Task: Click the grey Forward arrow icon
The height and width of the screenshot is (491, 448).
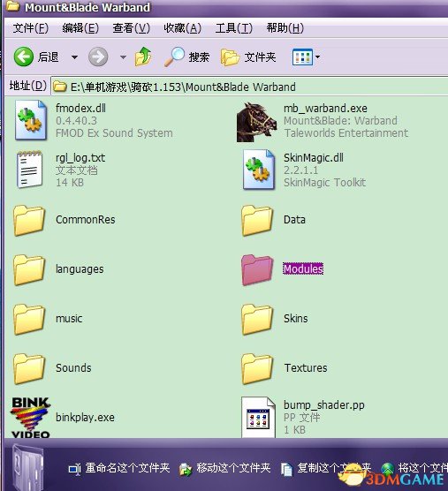Action: pos(98,57)
